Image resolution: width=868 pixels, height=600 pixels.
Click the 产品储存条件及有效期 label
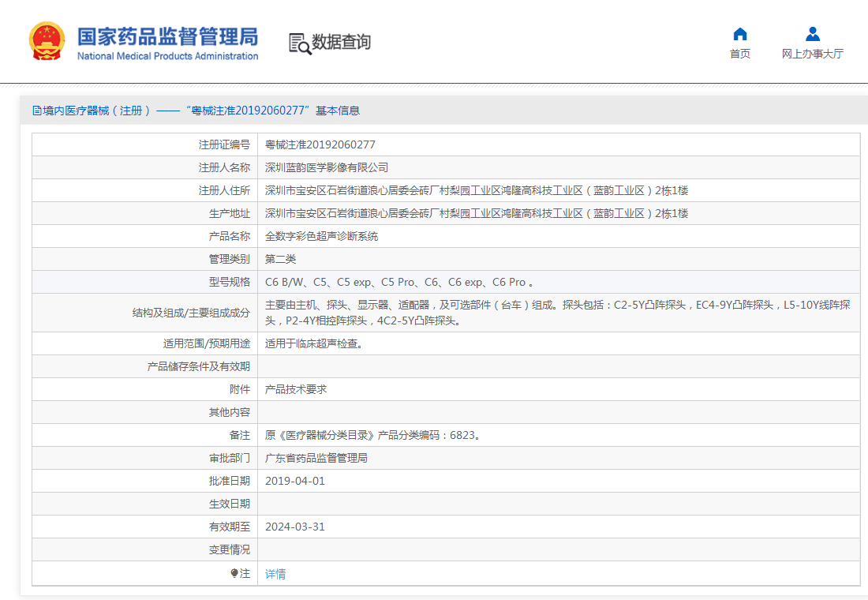[x=199, y=366]
